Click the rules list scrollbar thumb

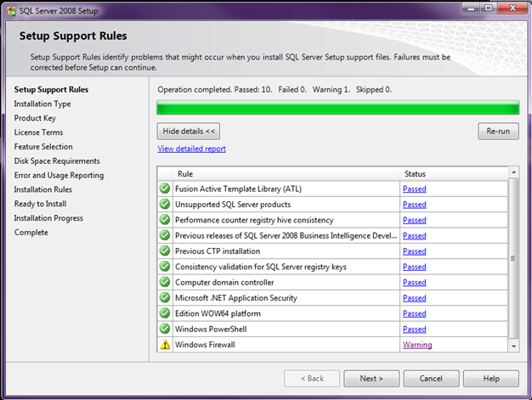coord(513,258)
